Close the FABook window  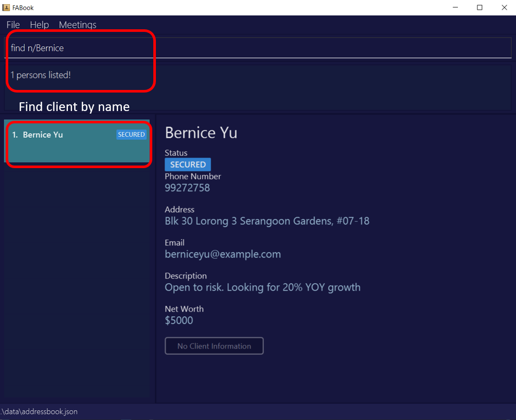point(504,7)
